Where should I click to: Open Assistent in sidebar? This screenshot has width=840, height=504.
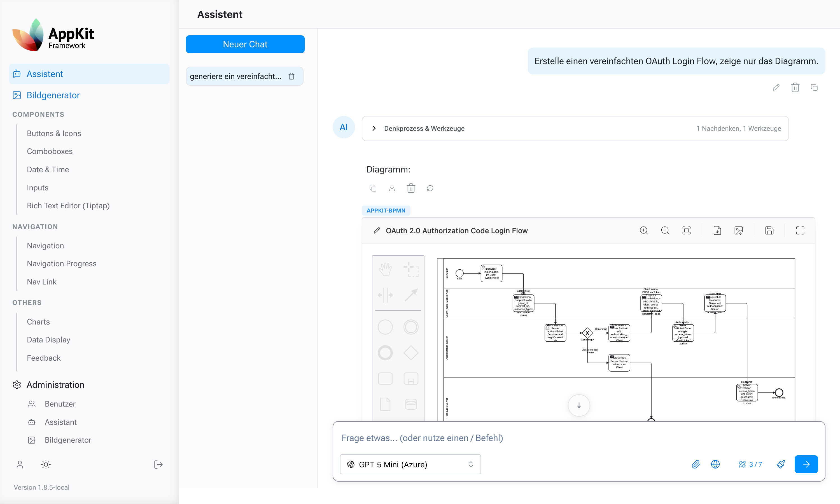[x=89, y=74]
